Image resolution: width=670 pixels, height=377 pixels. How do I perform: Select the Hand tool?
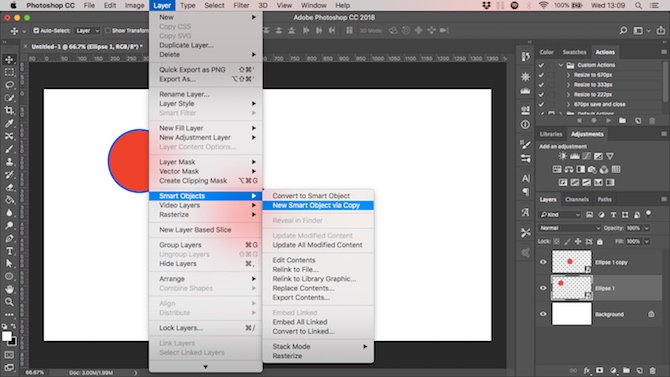coord(9,289)
